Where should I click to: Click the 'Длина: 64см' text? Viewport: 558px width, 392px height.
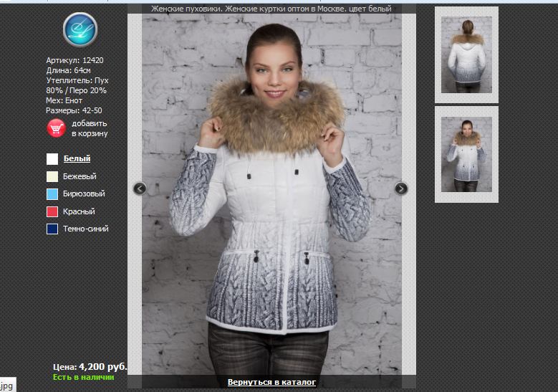click(68, 70)
